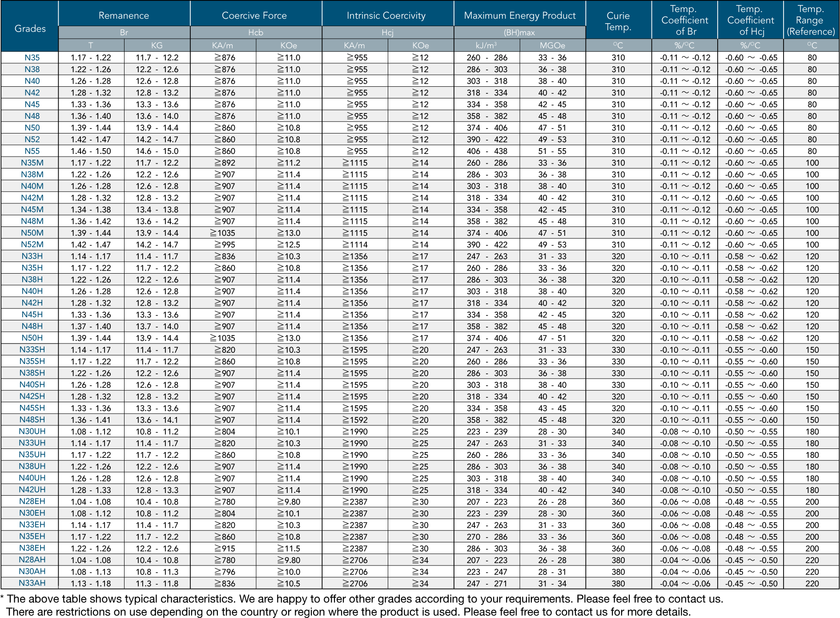
Task: Click grade N28EH label
Action: 32,501
